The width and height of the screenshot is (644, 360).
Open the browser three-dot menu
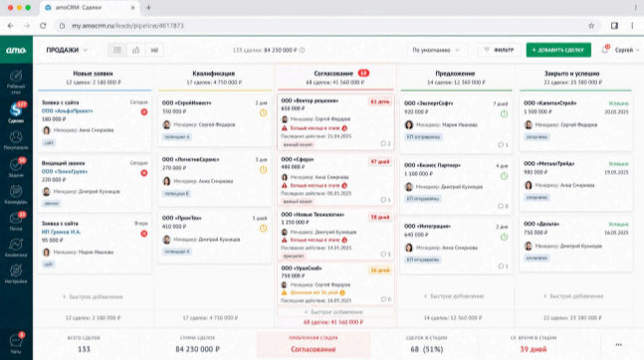click(632, 26)
